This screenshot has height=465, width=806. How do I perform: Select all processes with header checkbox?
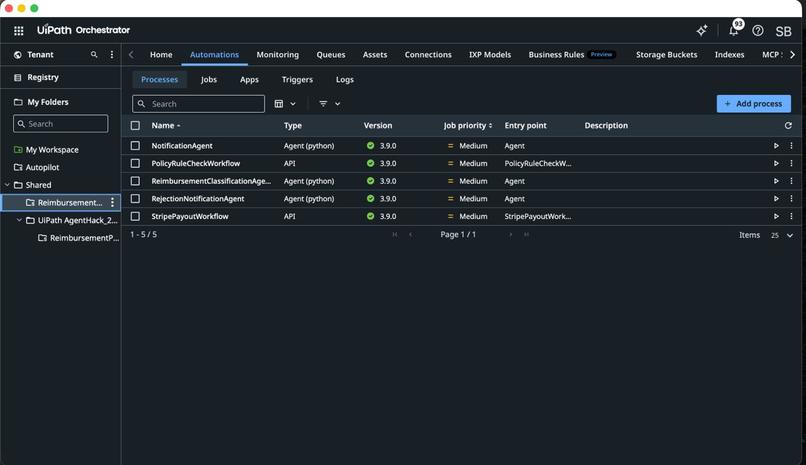tap(135, 125)
